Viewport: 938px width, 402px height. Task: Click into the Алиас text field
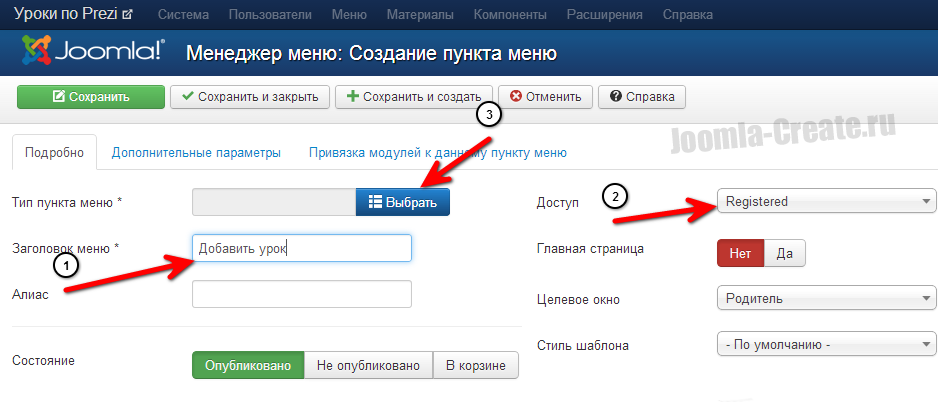coord(301,294)
